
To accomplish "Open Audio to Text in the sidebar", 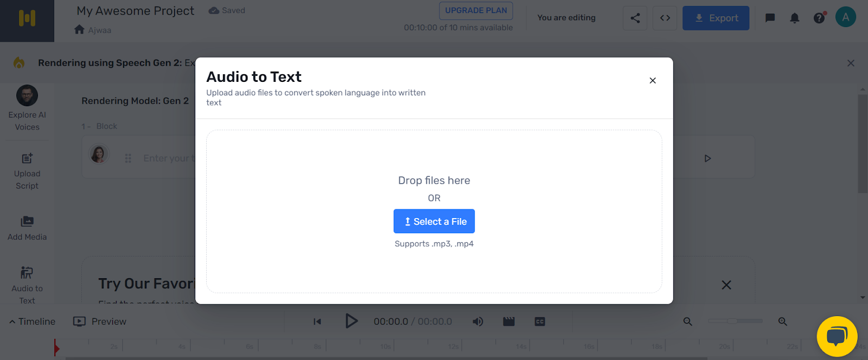I will pyautogui.click(x=27, y=285).
